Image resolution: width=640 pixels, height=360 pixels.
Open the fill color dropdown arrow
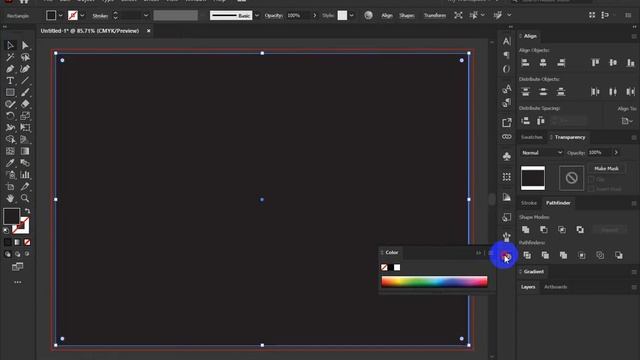tap(60, 16)
